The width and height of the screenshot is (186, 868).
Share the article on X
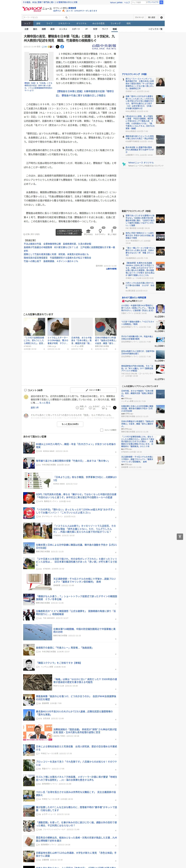pos(57,47)
